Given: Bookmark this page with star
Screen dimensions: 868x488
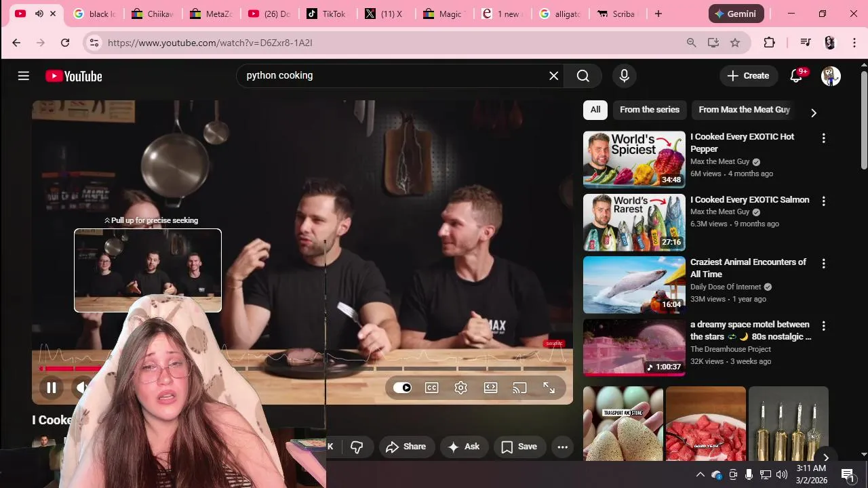Looking at the screenshot, I should [x=735, y=43].
